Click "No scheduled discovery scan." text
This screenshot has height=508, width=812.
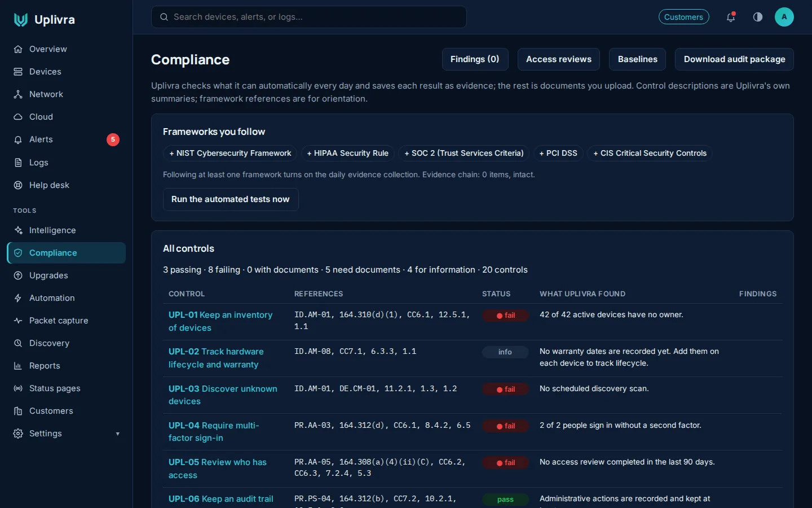pos(594,388)
